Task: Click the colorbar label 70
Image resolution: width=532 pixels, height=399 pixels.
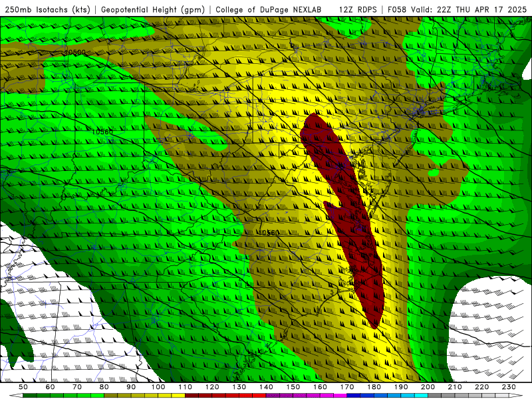Action: [77, 387]
